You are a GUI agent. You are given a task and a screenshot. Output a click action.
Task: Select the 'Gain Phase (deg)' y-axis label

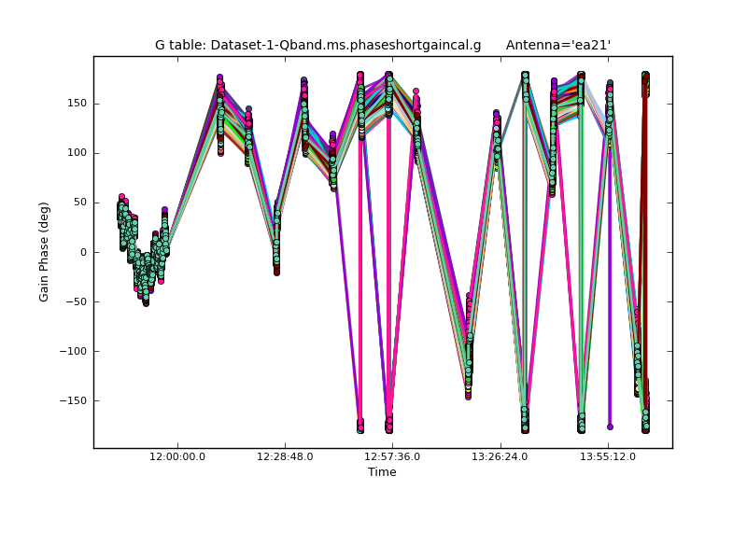[x=44, y=252]
